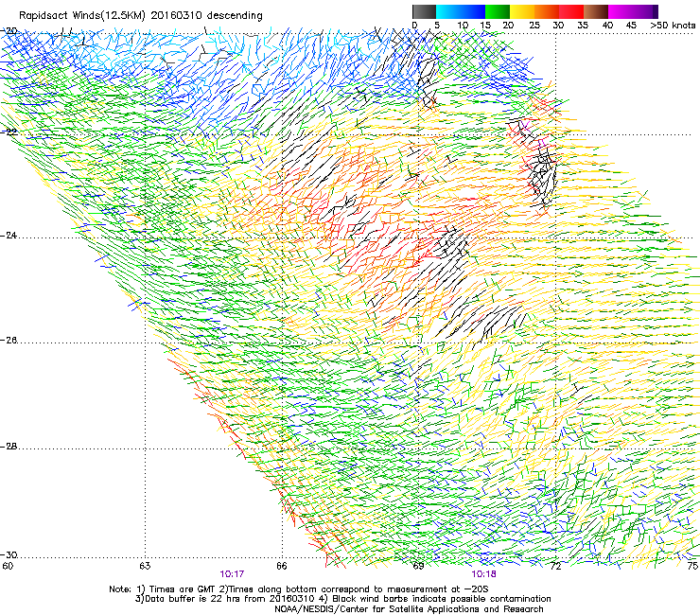Click the red 30-35 knots legend segment
The height and width of the screenshot is (615, 700).
click(571, 11)
